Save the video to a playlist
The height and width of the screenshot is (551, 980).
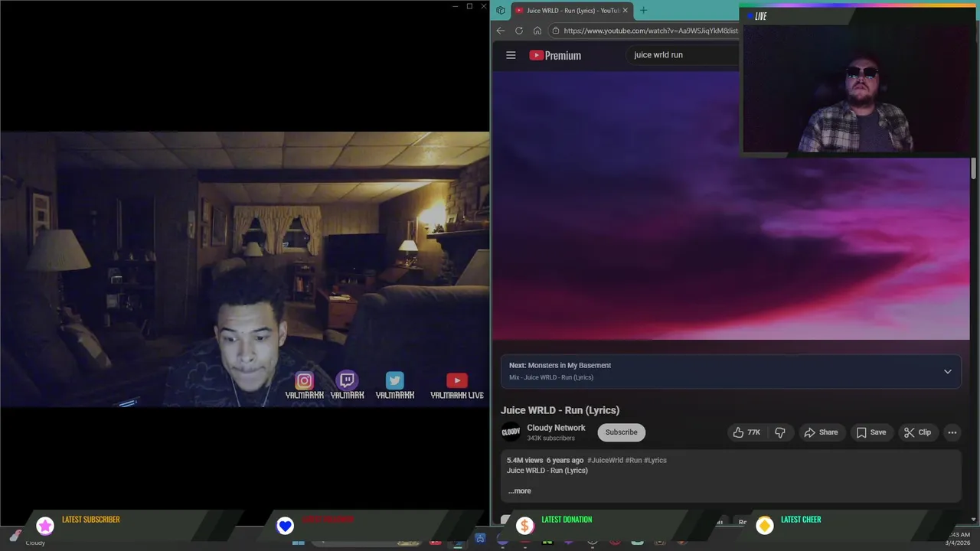871,432
